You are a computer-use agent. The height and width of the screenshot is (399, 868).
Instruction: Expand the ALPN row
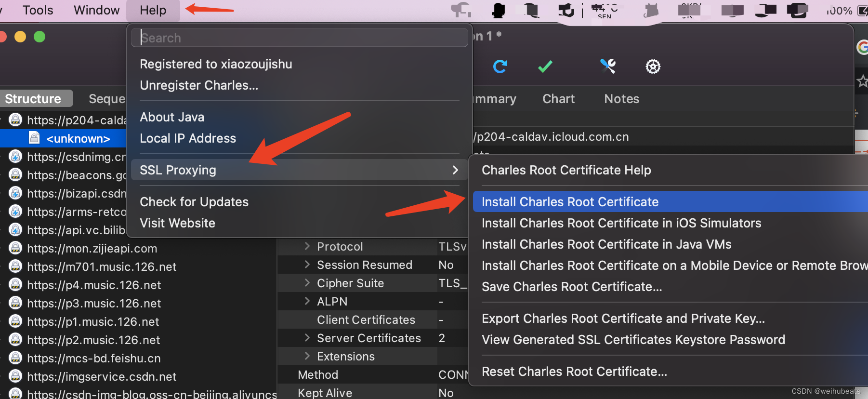(307, 301)
